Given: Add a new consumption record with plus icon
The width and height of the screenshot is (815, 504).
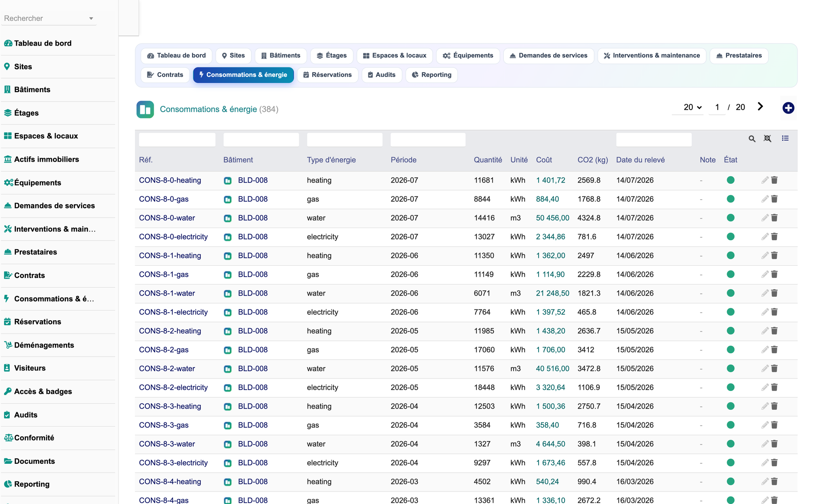Looking at the screenshot, I should click(x=788, y=108).
